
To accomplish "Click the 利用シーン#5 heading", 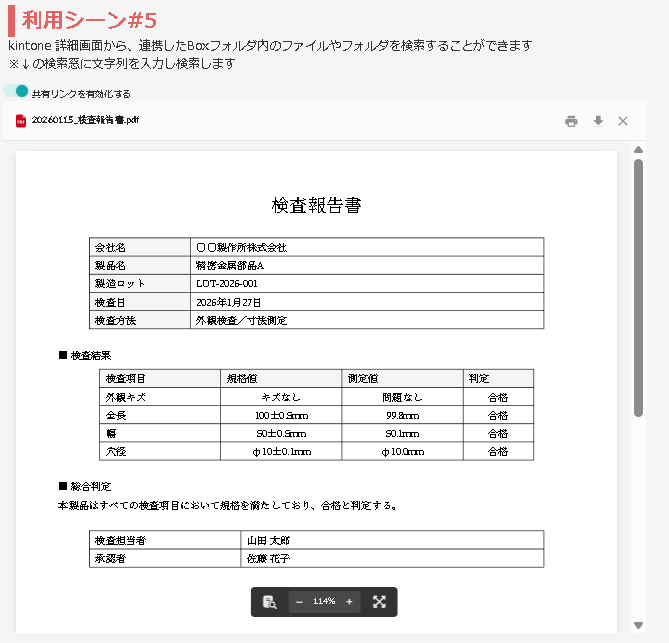I will pyautogui.click(x=90, y=20).
